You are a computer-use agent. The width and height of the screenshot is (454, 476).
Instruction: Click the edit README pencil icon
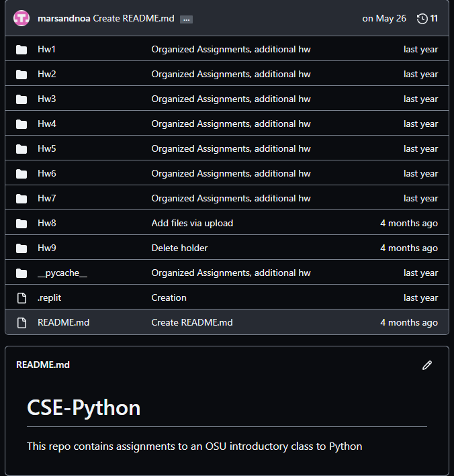tap(427, 365)
